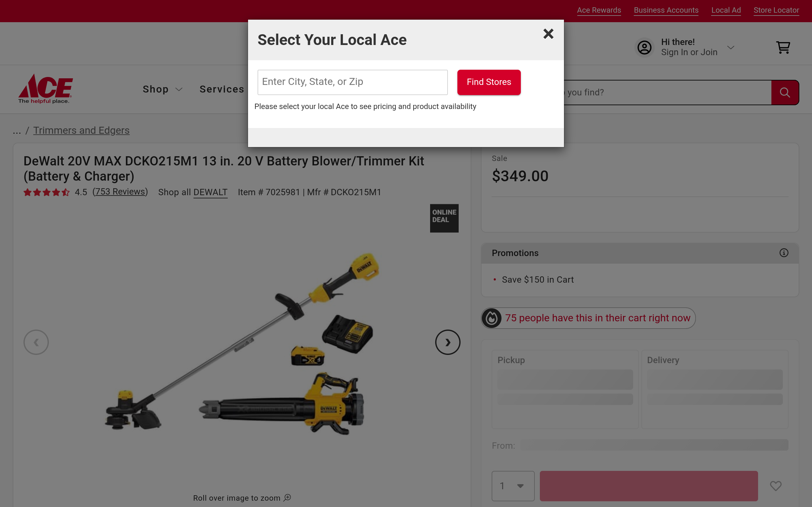Click the account profile avatar icon
Image resolution: width=812 pixels, height=507 pixels.
click(x=644, y=48)
